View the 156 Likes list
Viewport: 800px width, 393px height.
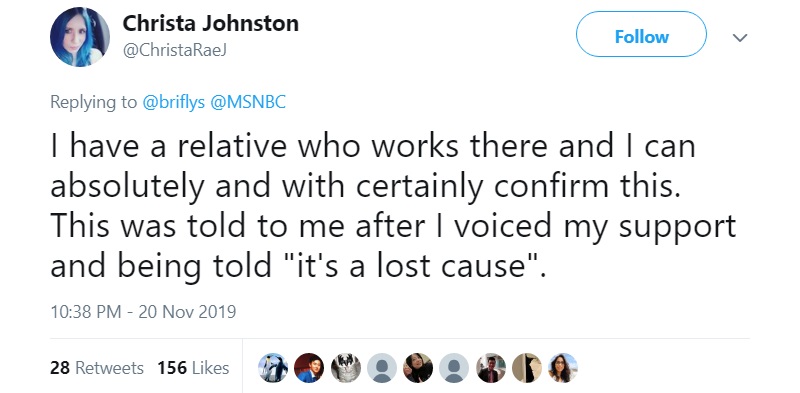[x=193, y=367]
